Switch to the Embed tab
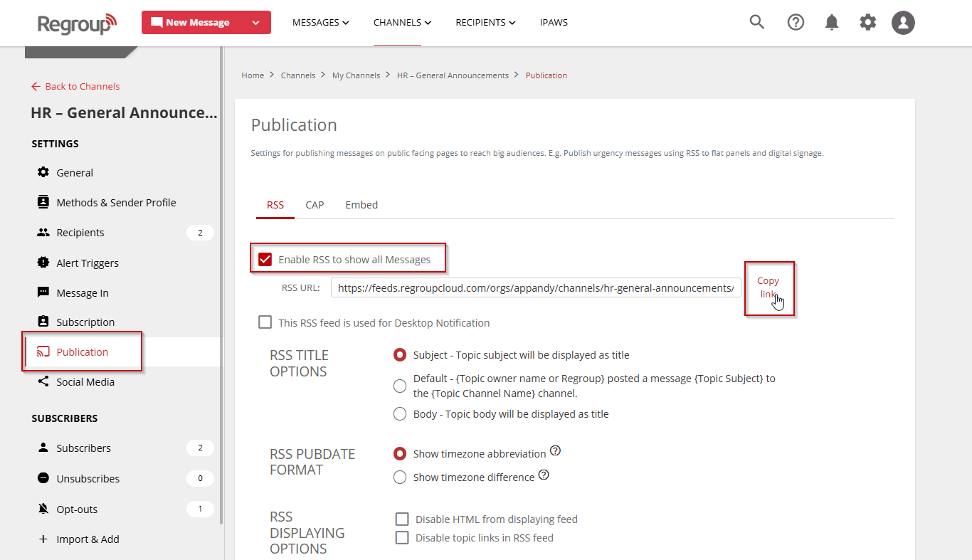Image resolution: width=972 pixels, height=560 pixels. coord(361,205)
